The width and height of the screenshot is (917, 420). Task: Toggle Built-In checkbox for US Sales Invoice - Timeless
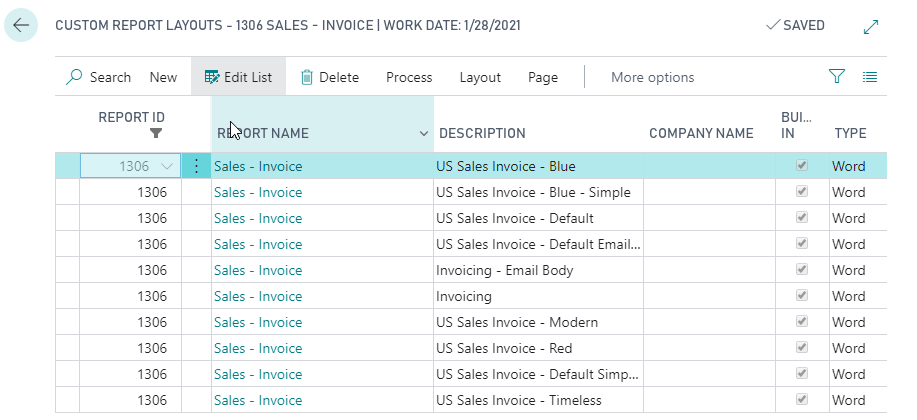click(801, 400)
